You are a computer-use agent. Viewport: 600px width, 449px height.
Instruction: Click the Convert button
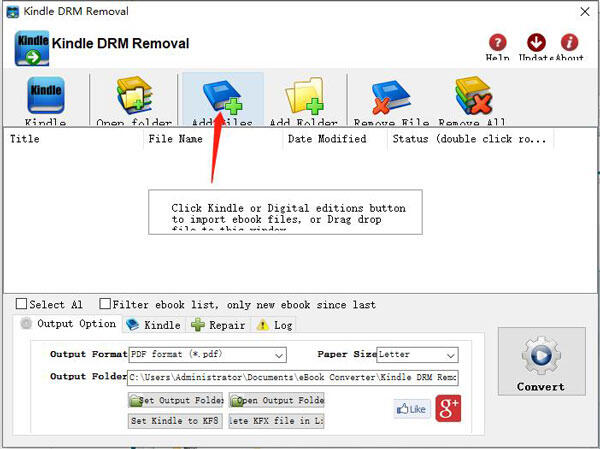click(541, 361)
